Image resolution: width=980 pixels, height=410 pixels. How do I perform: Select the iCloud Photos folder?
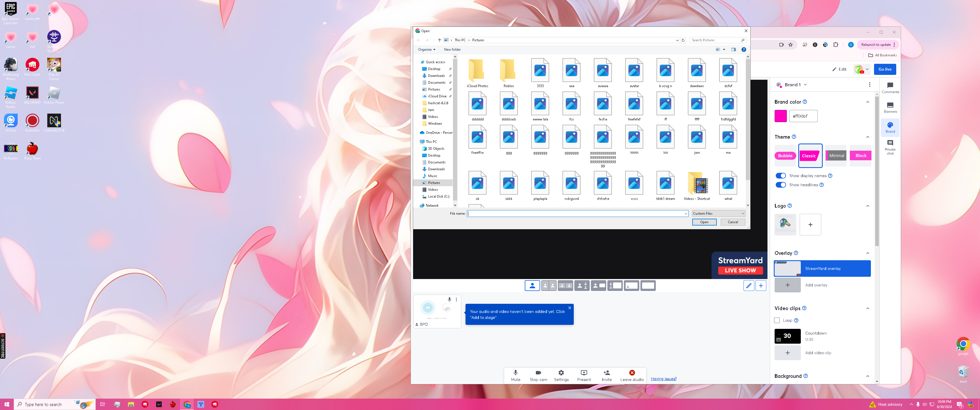coord(477,73)
